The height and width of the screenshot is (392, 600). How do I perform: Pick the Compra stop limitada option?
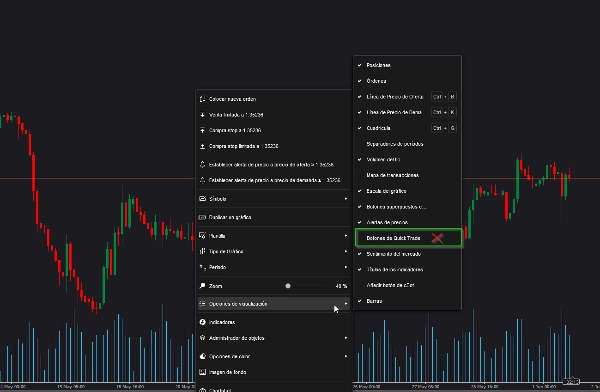(274, 146)
